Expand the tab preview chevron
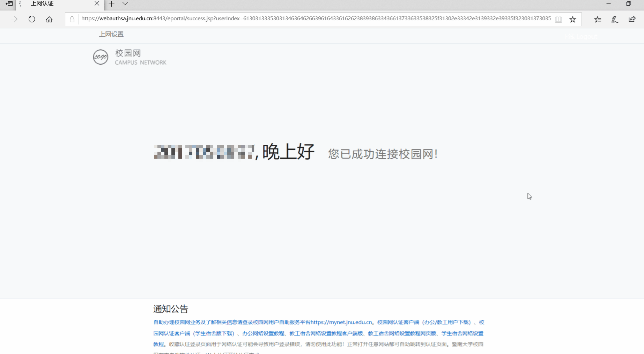644x354 pixels. [125, 3]
